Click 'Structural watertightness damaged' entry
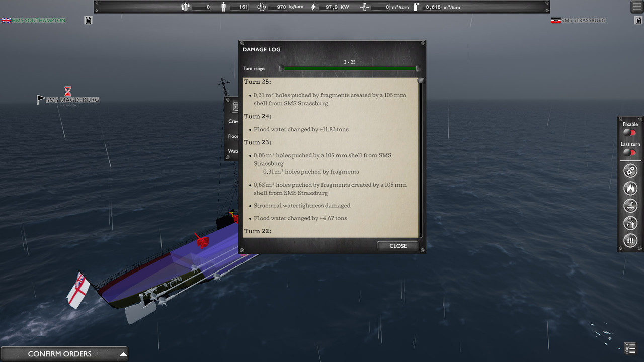This screenshot has width=644, height=362. point(302,205)
